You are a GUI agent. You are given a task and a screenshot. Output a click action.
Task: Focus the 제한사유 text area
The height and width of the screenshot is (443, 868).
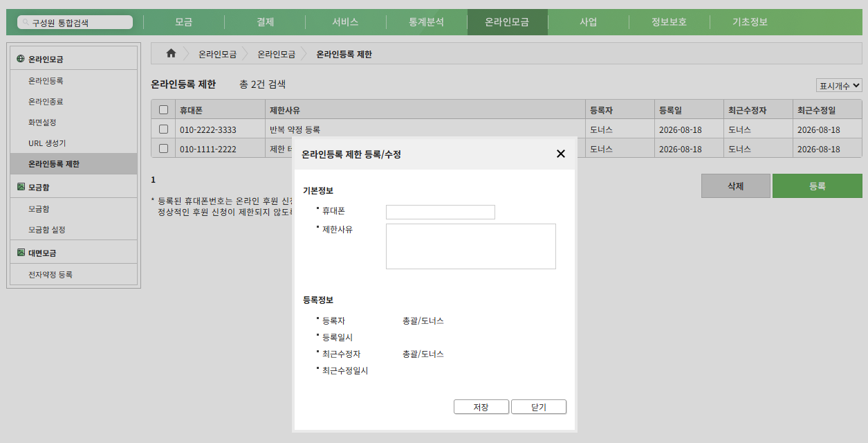pyautogui.click(x=471, y=246)
